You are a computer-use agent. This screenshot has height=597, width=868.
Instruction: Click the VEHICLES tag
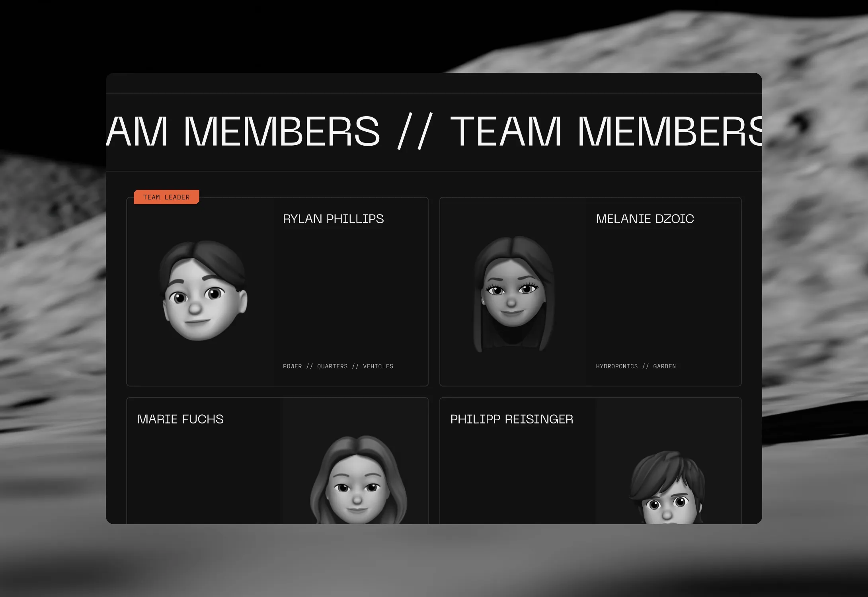378,366
